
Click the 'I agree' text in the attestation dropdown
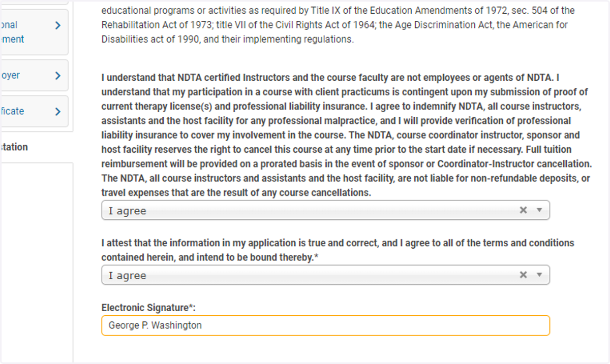click(x=128, y=276)
